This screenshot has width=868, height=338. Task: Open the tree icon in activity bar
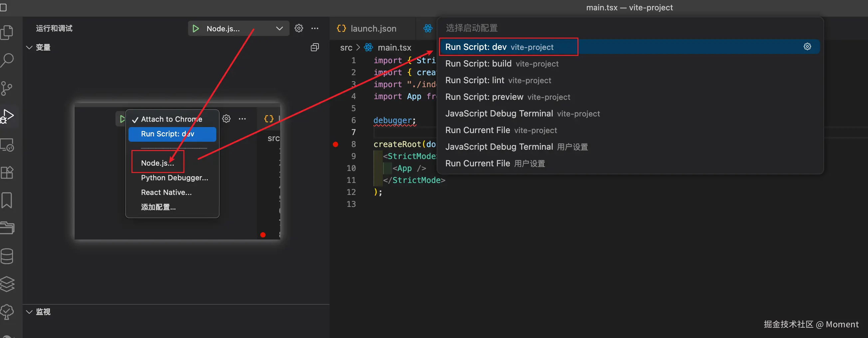7,312
